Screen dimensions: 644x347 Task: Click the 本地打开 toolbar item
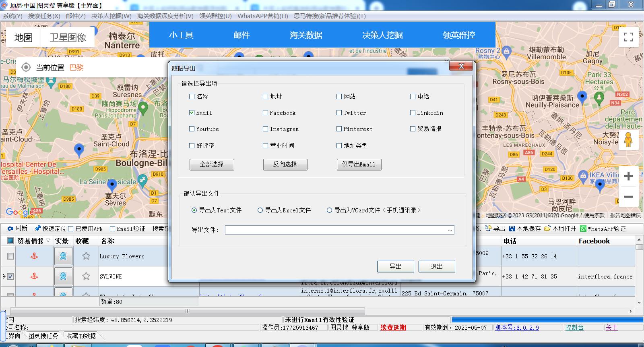(560, 229)
